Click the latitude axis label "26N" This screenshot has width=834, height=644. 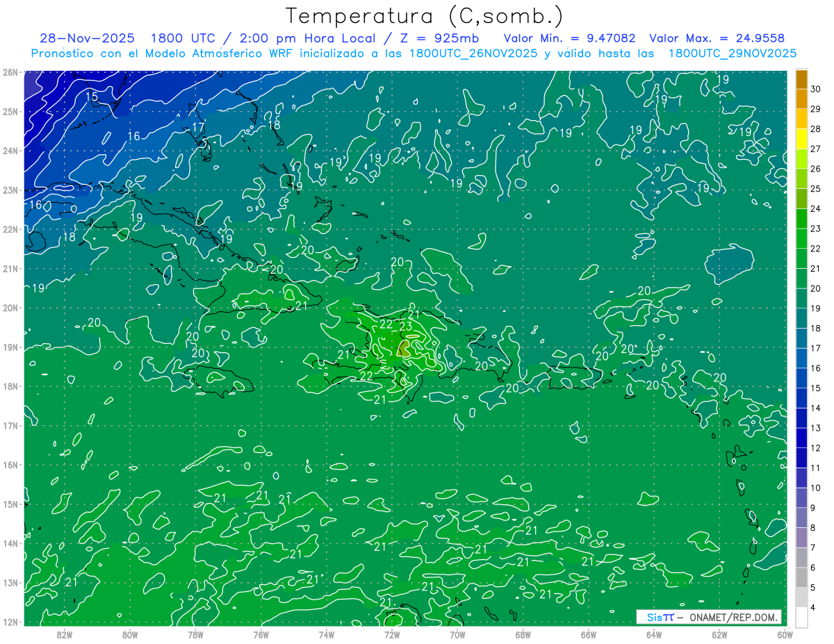[x=10, y=72]
